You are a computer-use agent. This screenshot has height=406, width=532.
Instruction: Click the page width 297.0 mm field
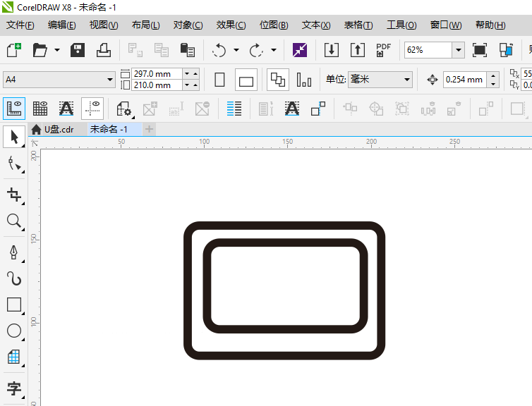click(155, 74)
